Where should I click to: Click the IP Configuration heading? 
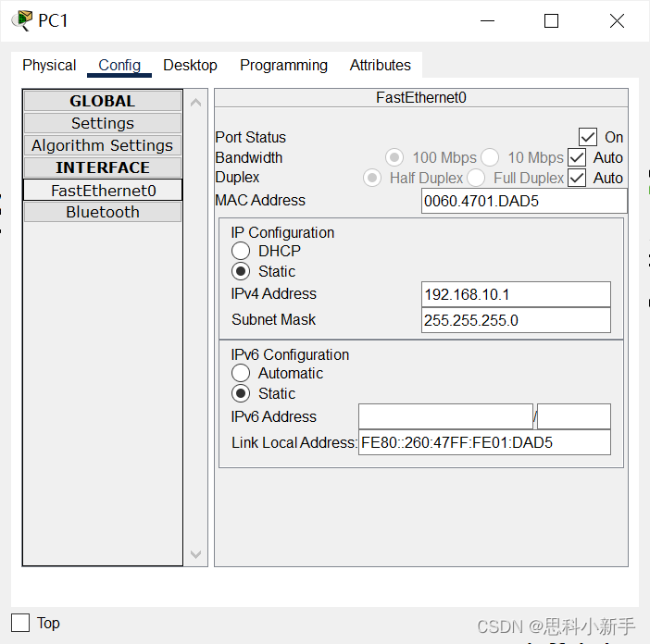[282, 232]
